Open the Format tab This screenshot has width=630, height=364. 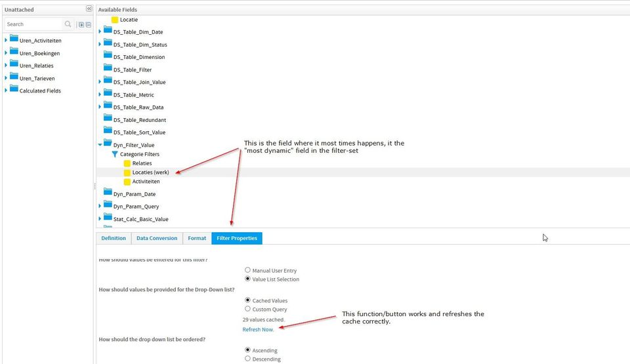point(197,238)
